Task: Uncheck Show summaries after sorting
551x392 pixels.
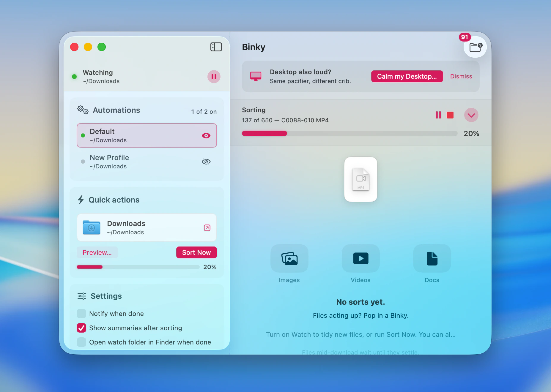Action: pos(81,328)
